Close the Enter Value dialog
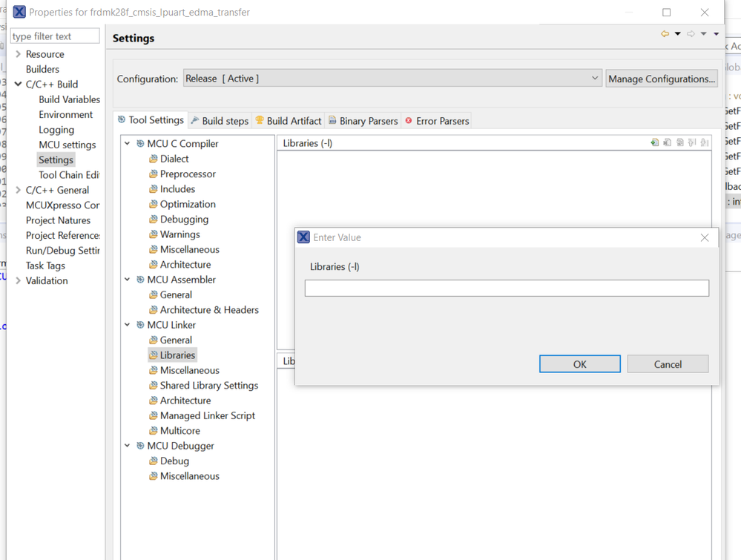 (705, 237)
